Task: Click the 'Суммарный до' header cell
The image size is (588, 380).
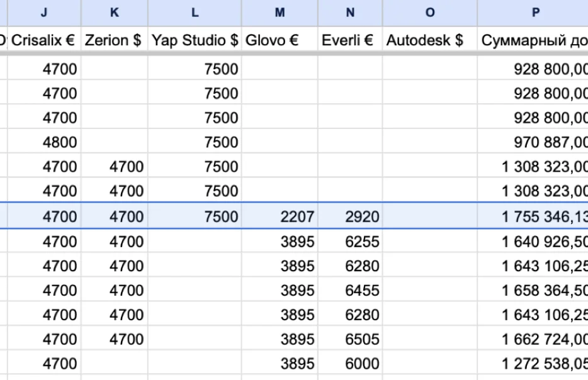Action: point(533,40)
